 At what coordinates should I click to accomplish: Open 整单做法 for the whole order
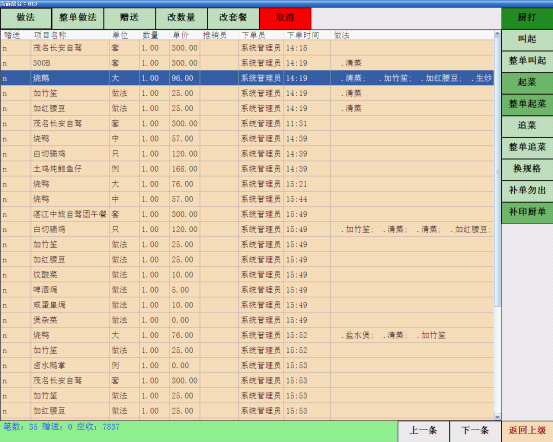click(78, 18)
